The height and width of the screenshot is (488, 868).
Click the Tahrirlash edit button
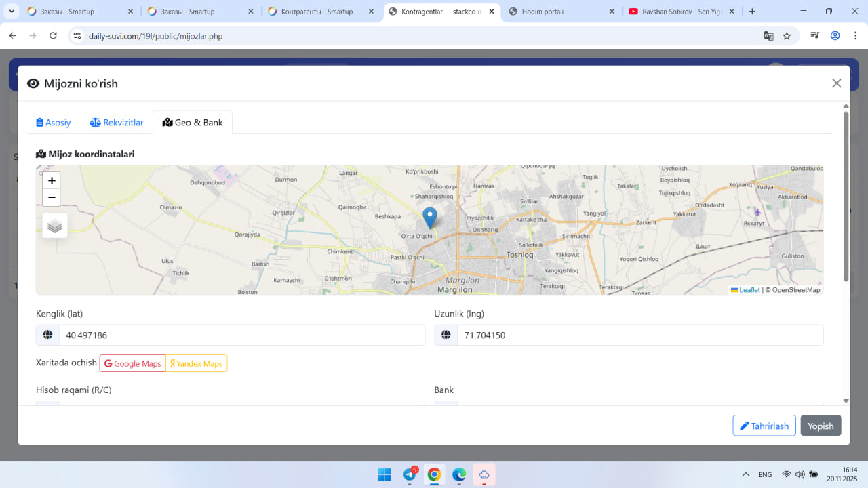764,426
